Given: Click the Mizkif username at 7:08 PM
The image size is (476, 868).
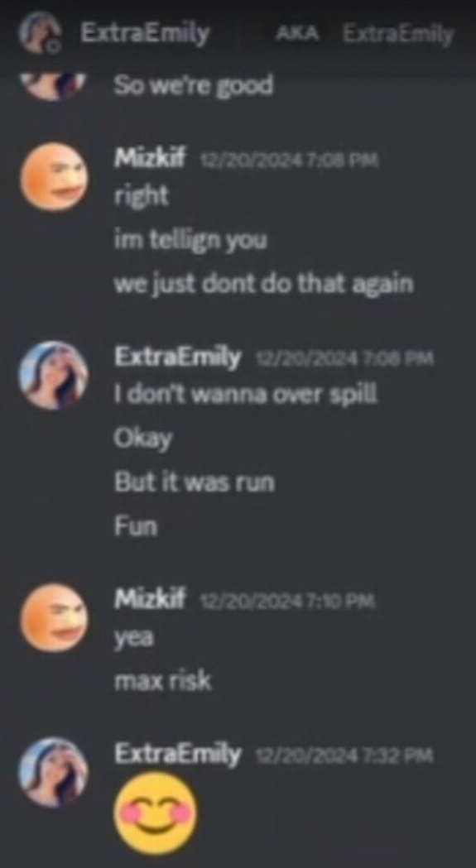Looking at the screenshot, I should point(150,160).
